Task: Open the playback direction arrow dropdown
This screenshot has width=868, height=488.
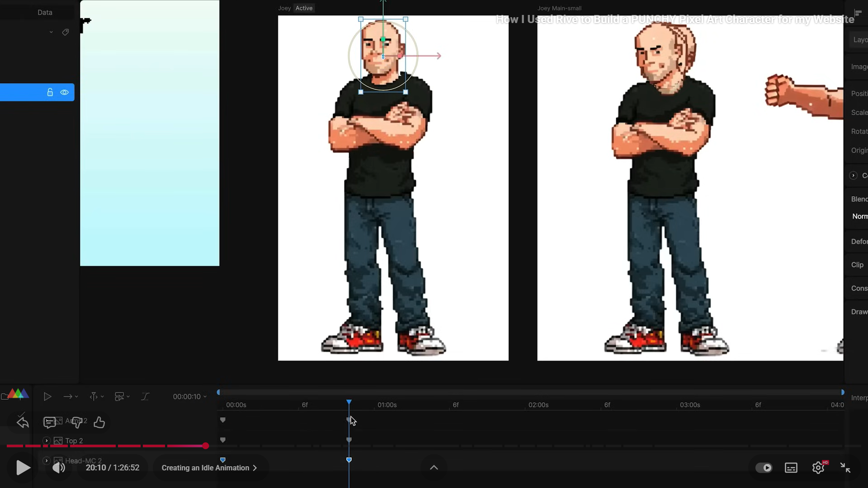Action: click(x=71, y=397)
